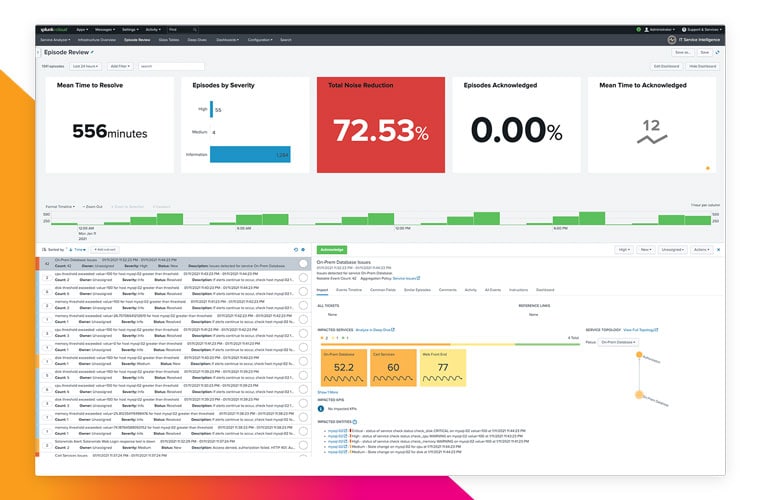Open the Last 24 hours time range dropdown
Viewport: 760px width, 500px height.
point(85,66)
